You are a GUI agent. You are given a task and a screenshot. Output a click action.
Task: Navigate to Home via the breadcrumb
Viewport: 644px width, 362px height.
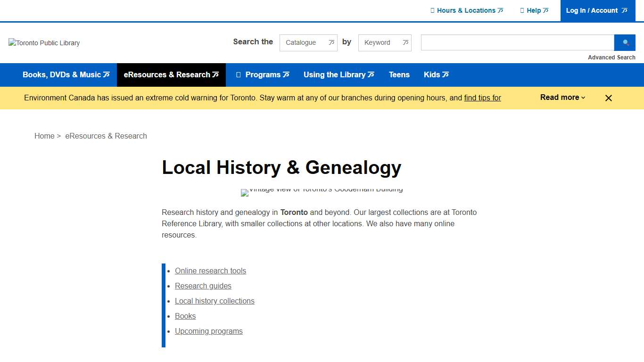[44, 136]
